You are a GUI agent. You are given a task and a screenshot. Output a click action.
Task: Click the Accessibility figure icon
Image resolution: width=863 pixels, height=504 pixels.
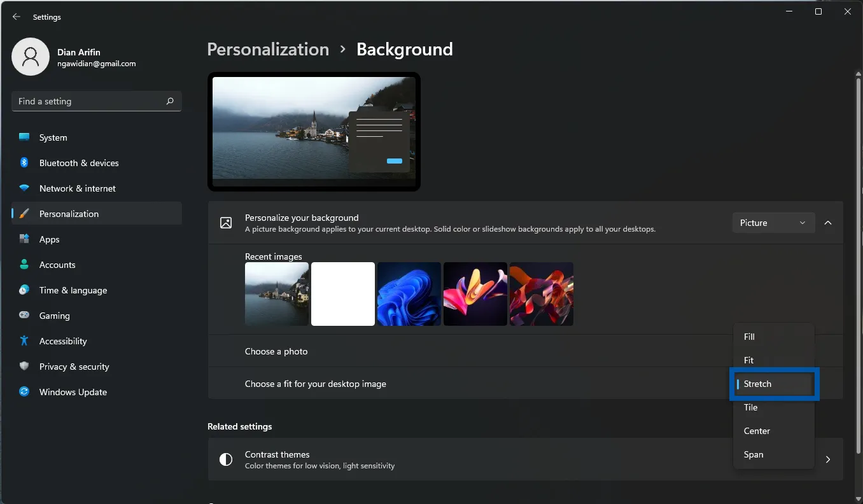point(24,341)
